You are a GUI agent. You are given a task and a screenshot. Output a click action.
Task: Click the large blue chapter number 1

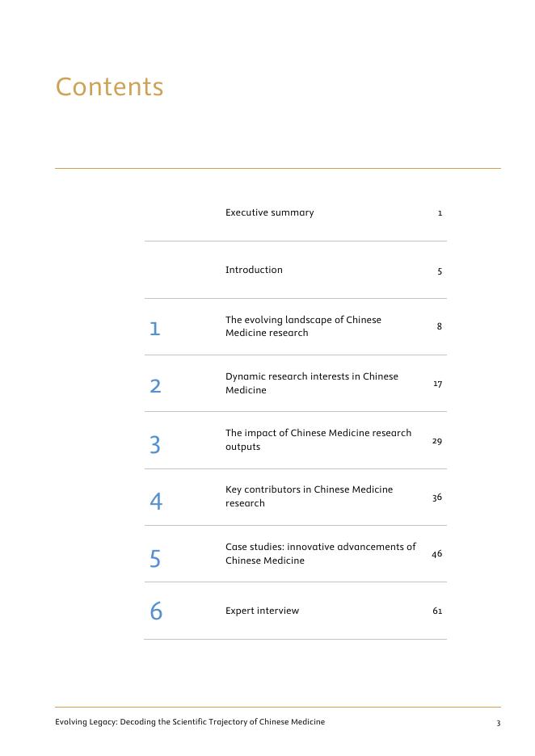coord(155,329)
